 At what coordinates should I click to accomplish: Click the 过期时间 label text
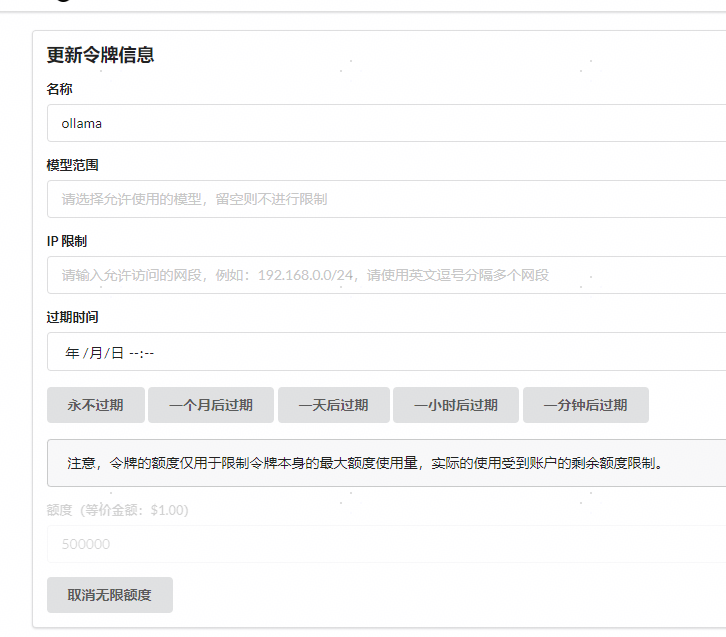(72, 317)
